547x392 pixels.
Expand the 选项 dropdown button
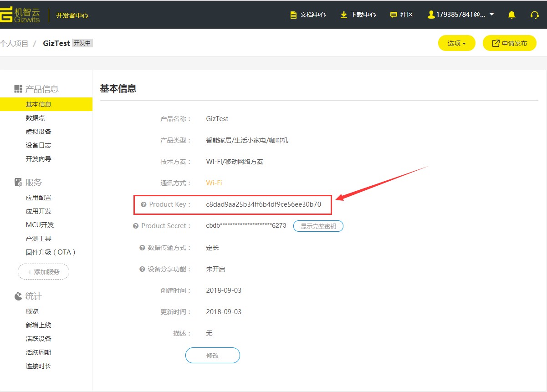click(x=456, y=43)
